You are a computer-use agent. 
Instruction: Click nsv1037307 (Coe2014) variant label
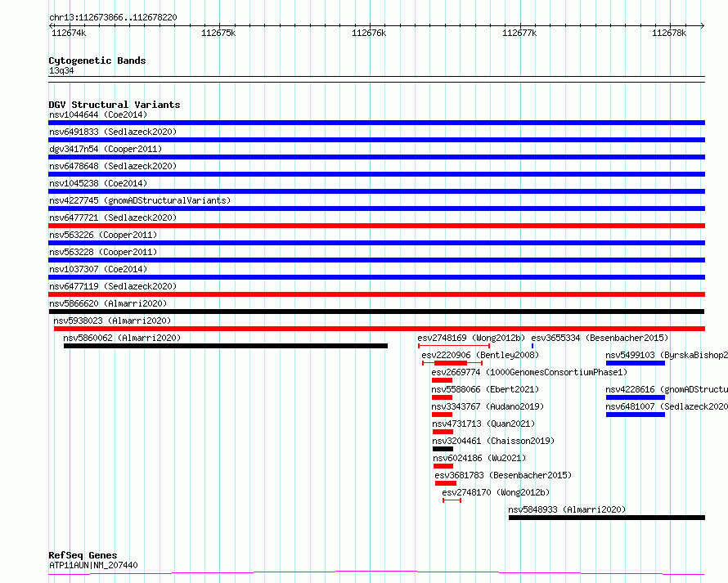98,269
